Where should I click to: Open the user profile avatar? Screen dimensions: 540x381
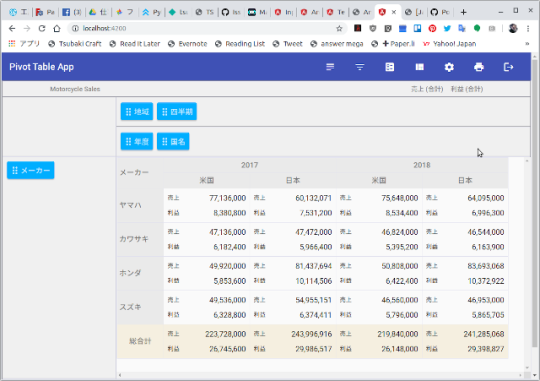tap(513, 29)
